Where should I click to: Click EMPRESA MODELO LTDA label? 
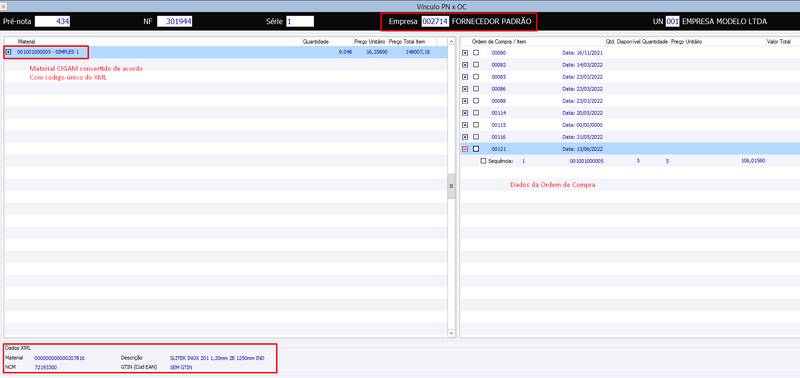(x=724, y=21)
